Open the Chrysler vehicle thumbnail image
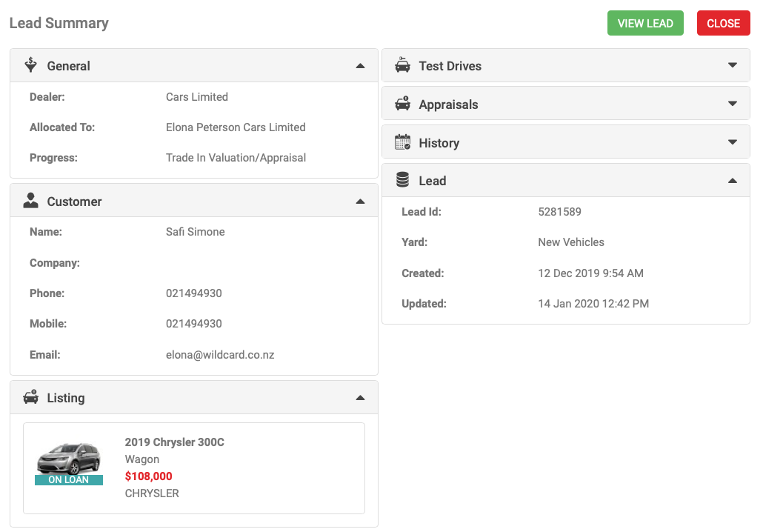 click(x=69, y=458)
